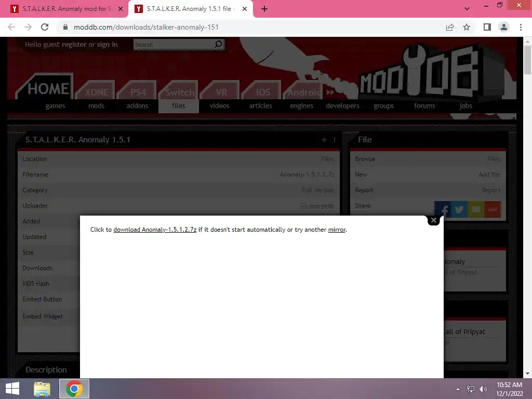The image size is (532, 399).
Task: Share this page icon in address bar
Action: 450,27
